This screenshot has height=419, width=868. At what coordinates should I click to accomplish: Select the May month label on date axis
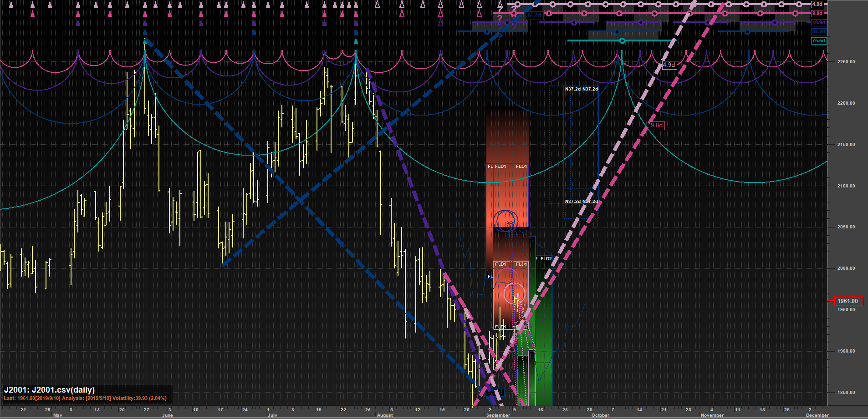coord(57,415)
